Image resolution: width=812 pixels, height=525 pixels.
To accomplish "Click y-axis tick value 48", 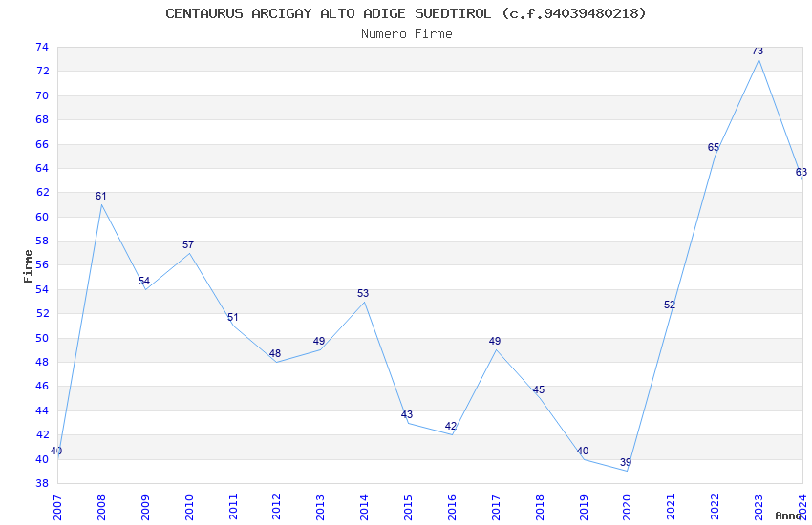I will 42,362.
